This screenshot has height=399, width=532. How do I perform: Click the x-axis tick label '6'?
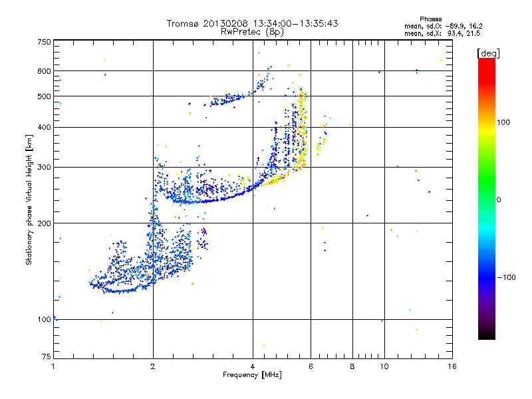(311, 366)
